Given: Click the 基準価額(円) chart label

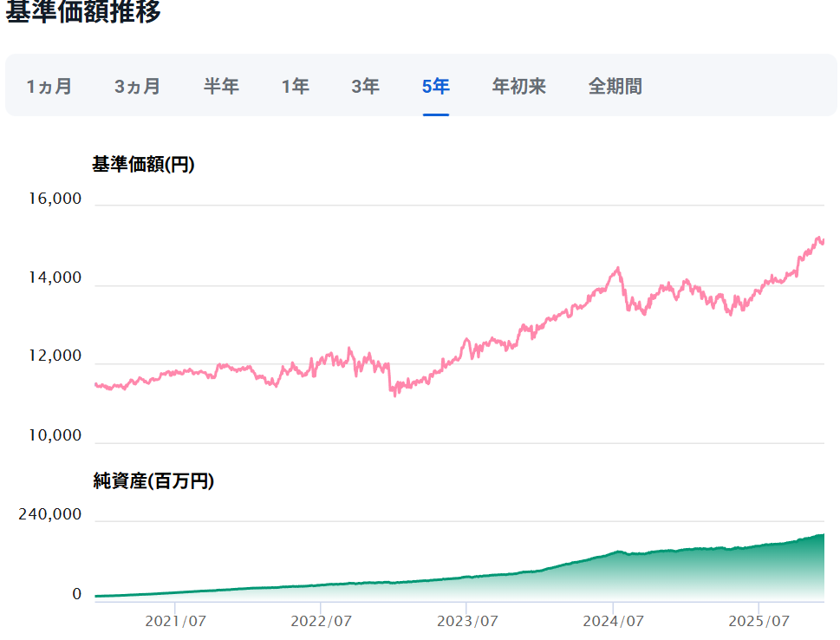Looking at the screenshot, I should pos(143,164).
